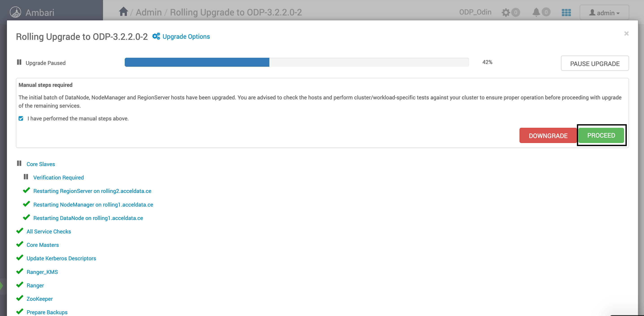Image resolution: width=644 pixels, height=316 pixels.
Task: Click the pause icon beside Core Slaves
Action: tap(19, 163)
